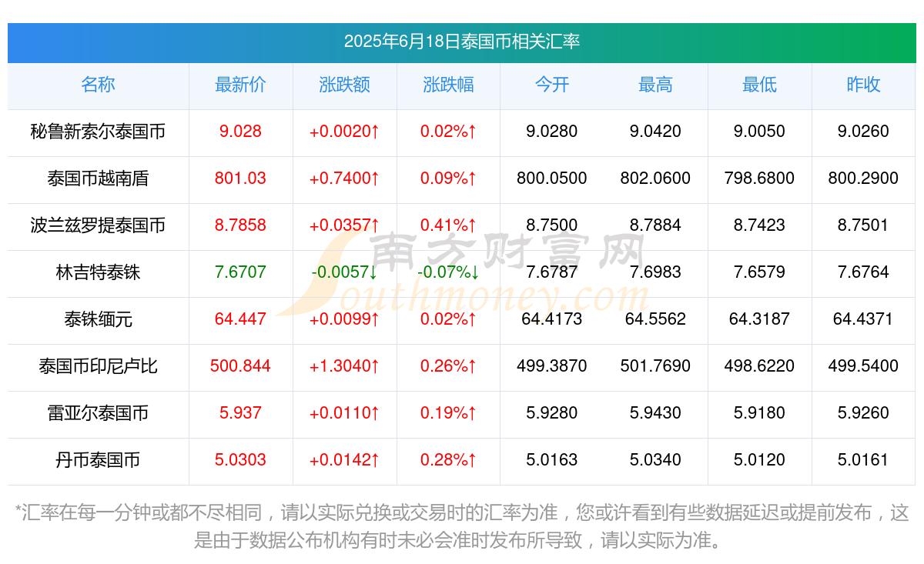Click the title 2025年6月18日泰国币相关汇率
Image resolution: width=924 pixels, height=564 pixels.
tap(462, 42)
